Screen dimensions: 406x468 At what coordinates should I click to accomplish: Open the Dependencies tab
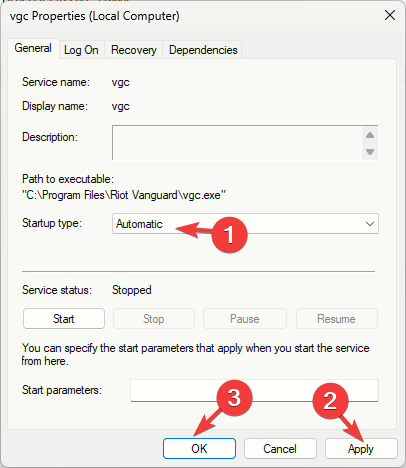coord(203,50)
